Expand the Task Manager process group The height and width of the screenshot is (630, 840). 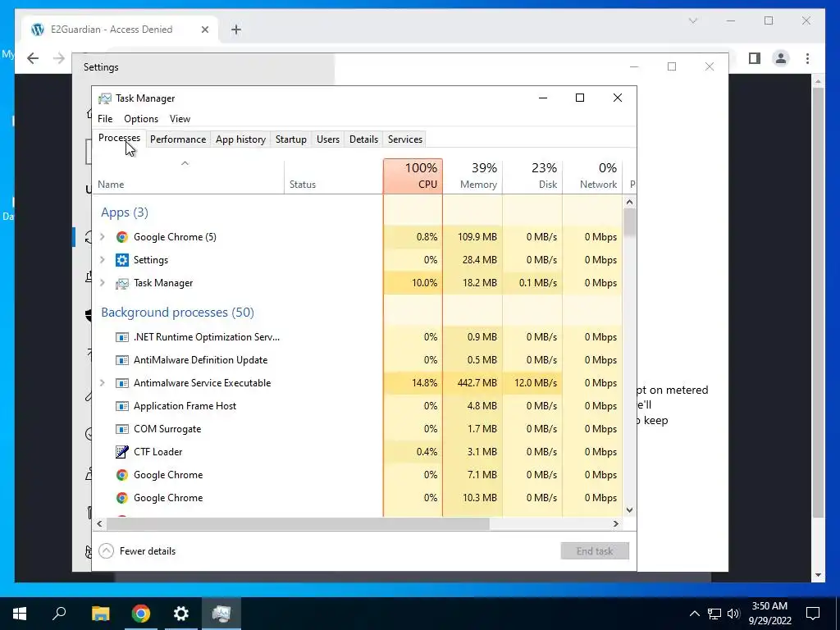point(103,283)
